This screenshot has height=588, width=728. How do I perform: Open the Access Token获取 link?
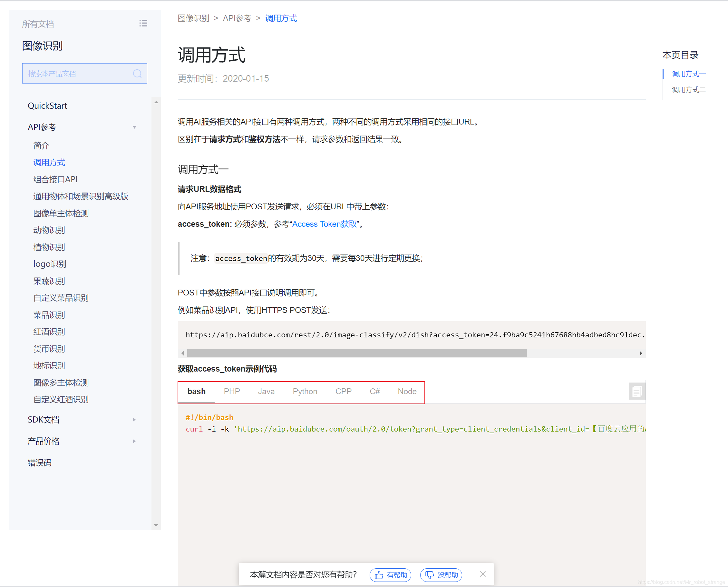click(324, 224)
